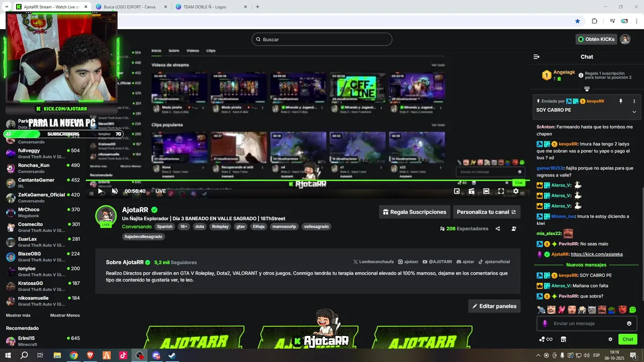The image size is (644, 362).
Task: Insert the grey cat emote
Action: [592, 310]
